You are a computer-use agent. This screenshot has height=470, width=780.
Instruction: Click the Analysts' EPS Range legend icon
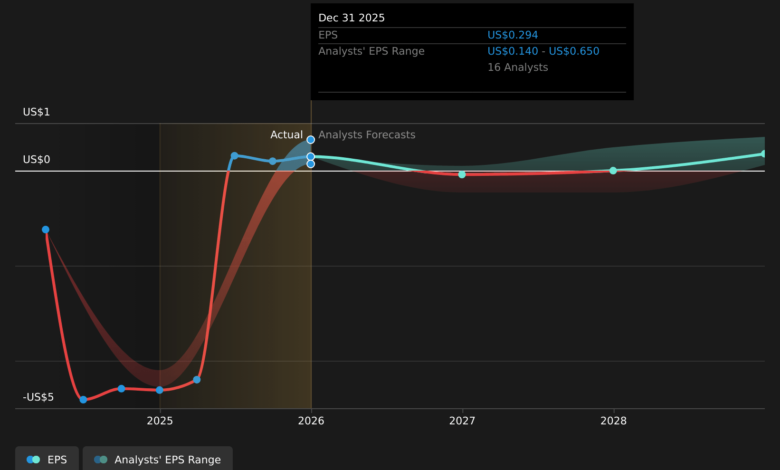point(100,459)
